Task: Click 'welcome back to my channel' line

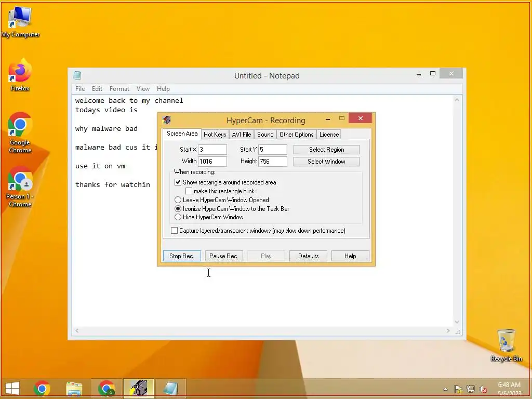Action: point(129,100)
